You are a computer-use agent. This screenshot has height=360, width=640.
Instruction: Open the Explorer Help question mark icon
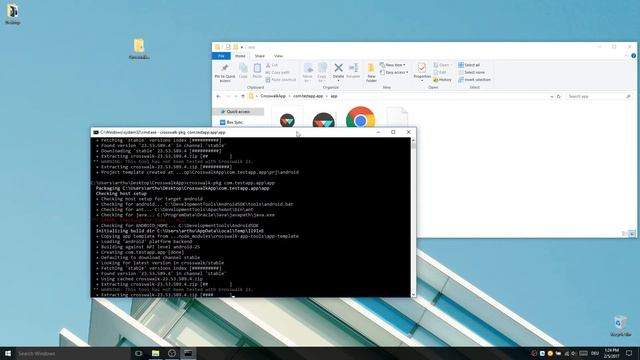[633, 56]
